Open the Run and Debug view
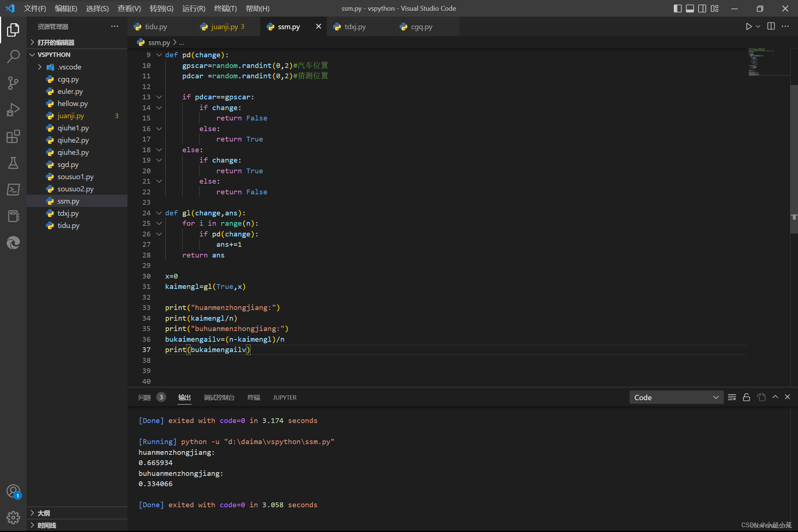This screenshot has width=798, height=532. (13, 110)
